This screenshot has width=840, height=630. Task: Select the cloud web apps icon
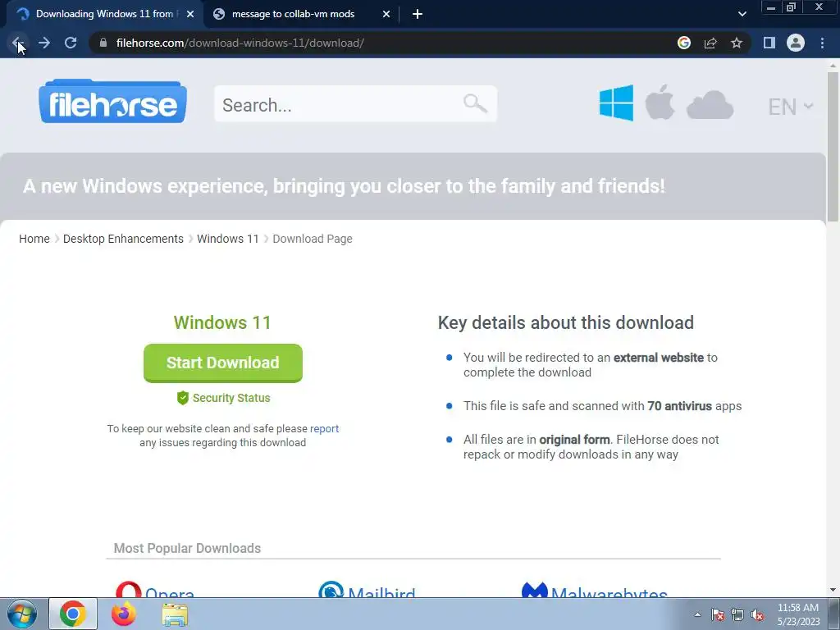point(710,105)
